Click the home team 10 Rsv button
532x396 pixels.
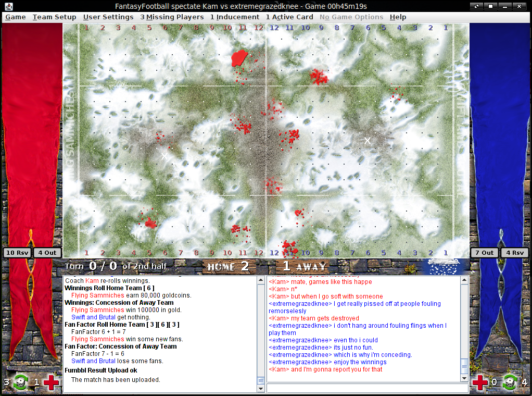tap(17, 253)
